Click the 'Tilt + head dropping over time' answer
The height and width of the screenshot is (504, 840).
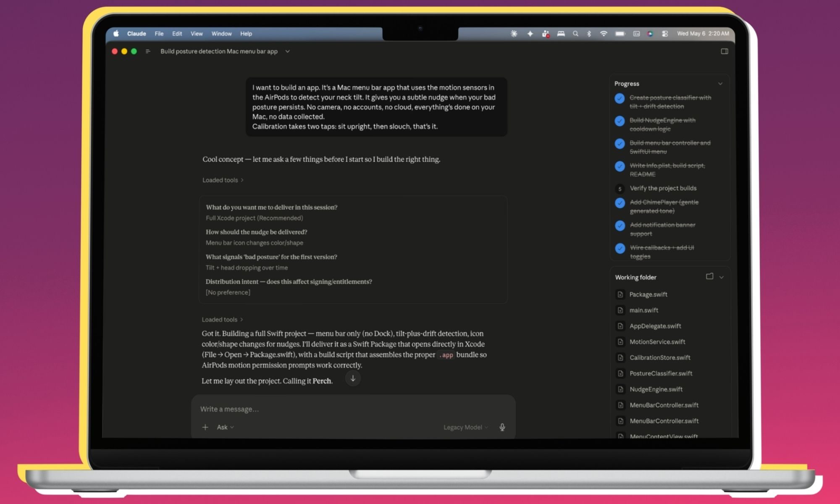point(247,268)
